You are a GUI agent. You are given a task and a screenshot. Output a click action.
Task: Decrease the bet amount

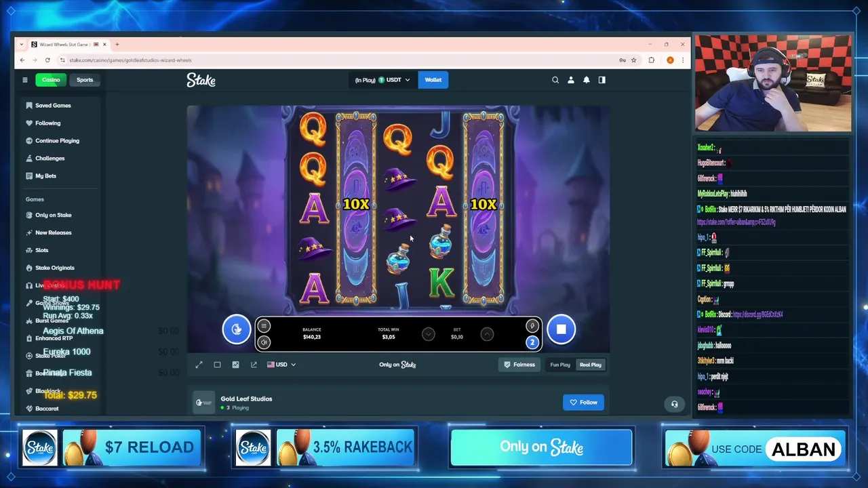pos(429,333)
